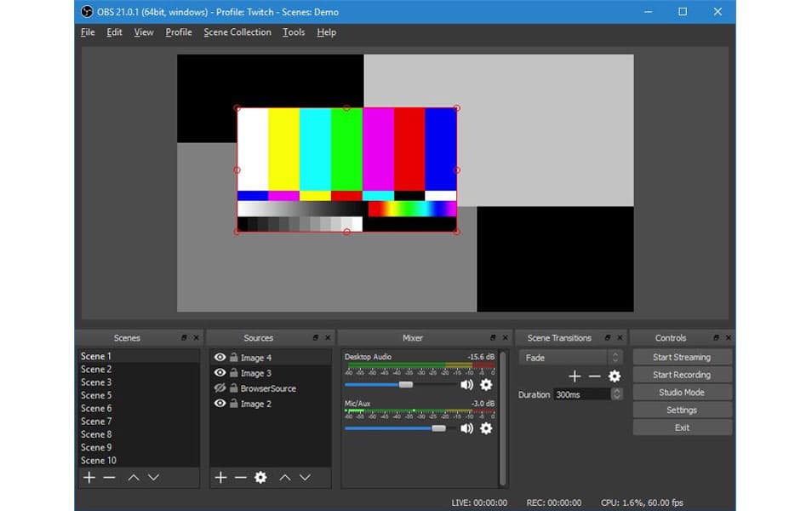Open the Scene Collection menu
The image size is (812, 511).
(237, 32)
